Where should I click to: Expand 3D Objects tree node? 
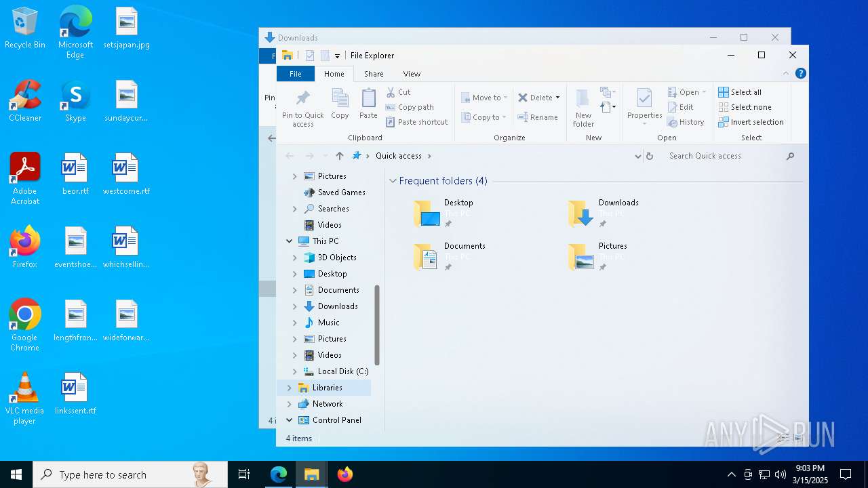295,258
